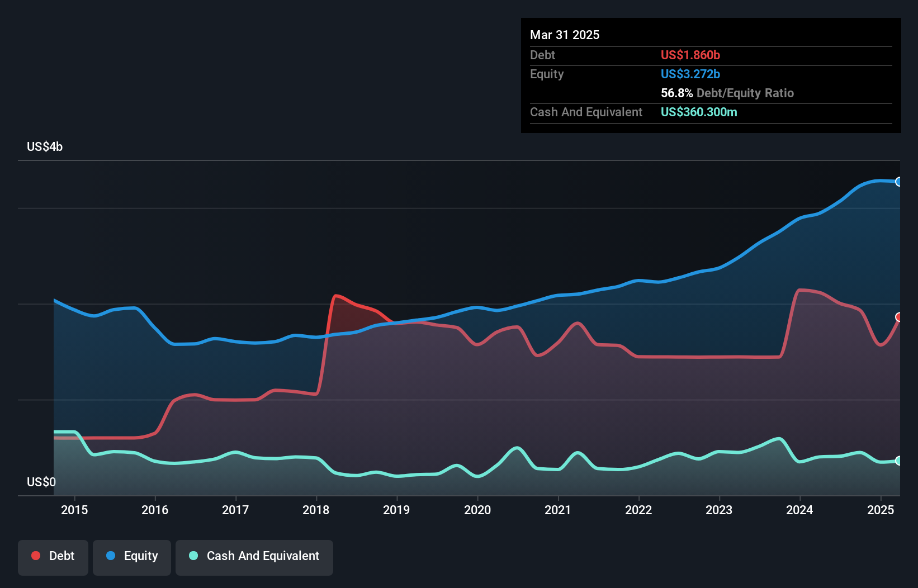This screenshot has height=588, width=918.
Task: Click the 2025 x-axis label
Action: pyautogui.click(x=881, y=510)
